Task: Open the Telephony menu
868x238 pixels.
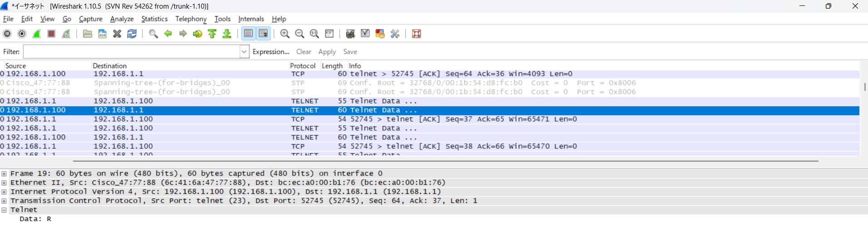Action: tap(191, 19)
